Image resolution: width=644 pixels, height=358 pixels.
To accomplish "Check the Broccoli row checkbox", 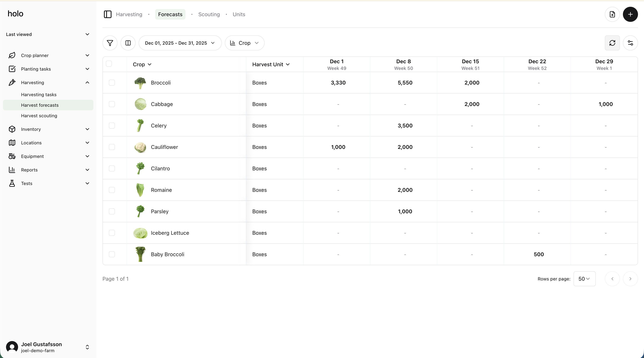I will 112,83.
